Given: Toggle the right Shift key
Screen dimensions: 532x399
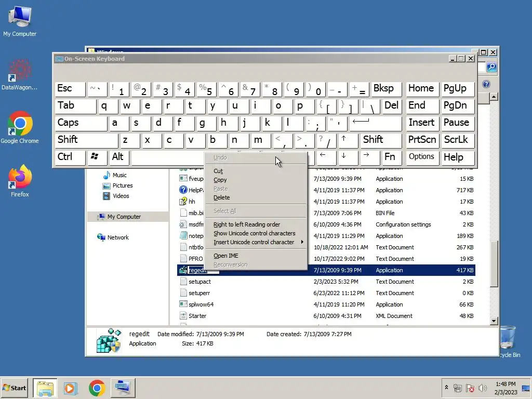Looking at the screenshot, I should point(381,140).
